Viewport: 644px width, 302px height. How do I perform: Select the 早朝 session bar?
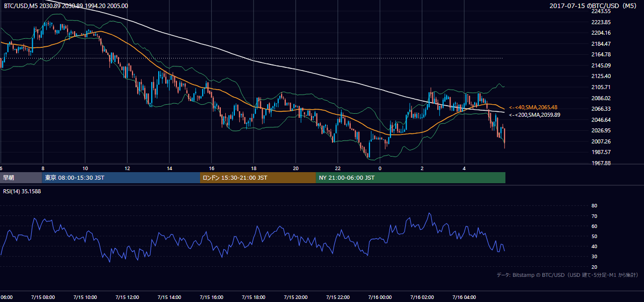(x=21, y=178)
